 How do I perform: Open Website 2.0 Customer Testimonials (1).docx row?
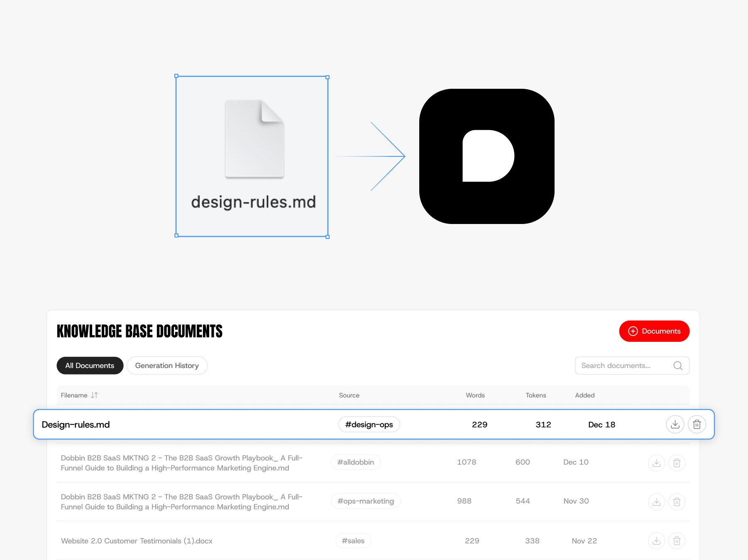(373, 541)
